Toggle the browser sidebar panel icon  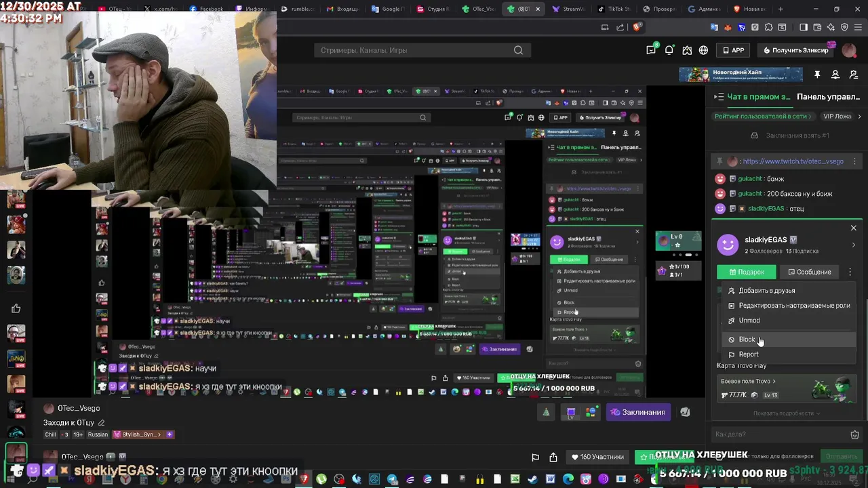(x=804, y=27)
